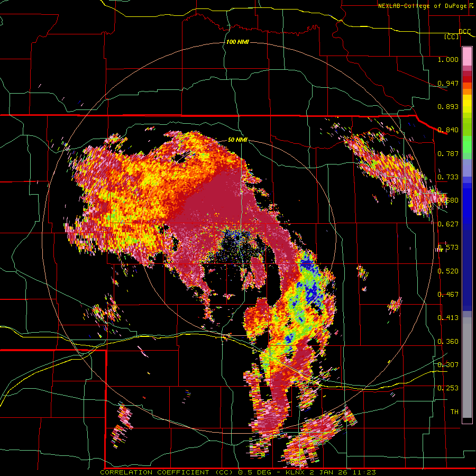The width and height of the screenshot is (476, 476).
Task: Click the Correlation Coefficient KLNX caption
Action: click(x=238, y=472)
